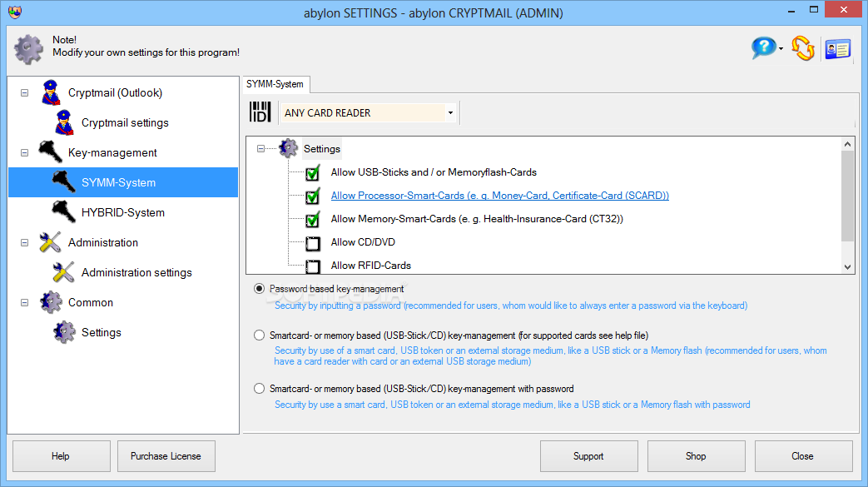The height and width of the screenshot is (487, 868).
Task: Open the help icon's dropdown arrow
Action: (781, 49)
